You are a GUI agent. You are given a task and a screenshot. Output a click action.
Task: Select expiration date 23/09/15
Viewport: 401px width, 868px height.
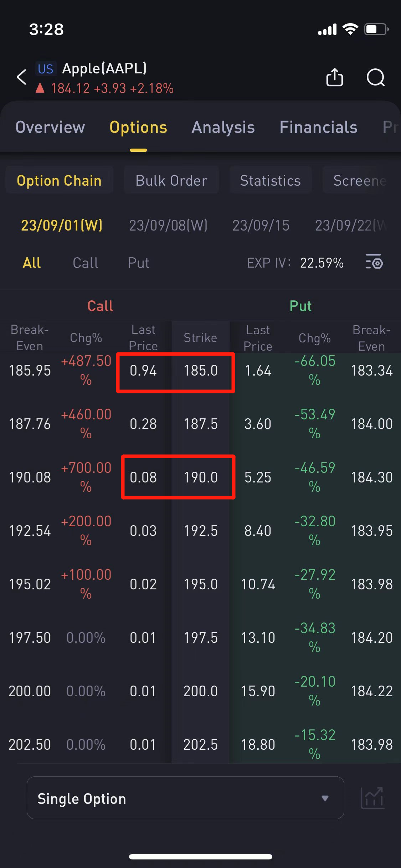(x=261, y=225)
